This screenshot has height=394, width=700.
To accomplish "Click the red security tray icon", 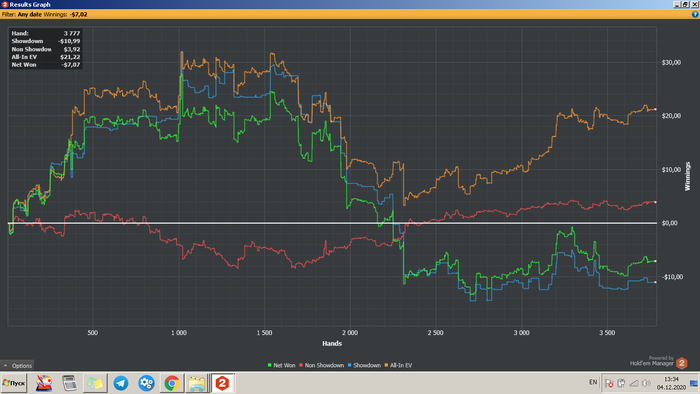I will coord(609,383).
